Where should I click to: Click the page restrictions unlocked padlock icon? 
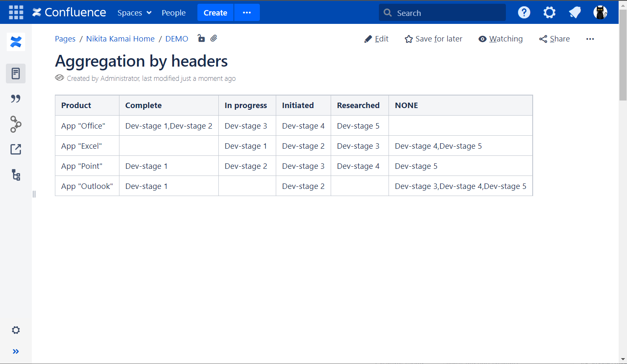(201, 39)
